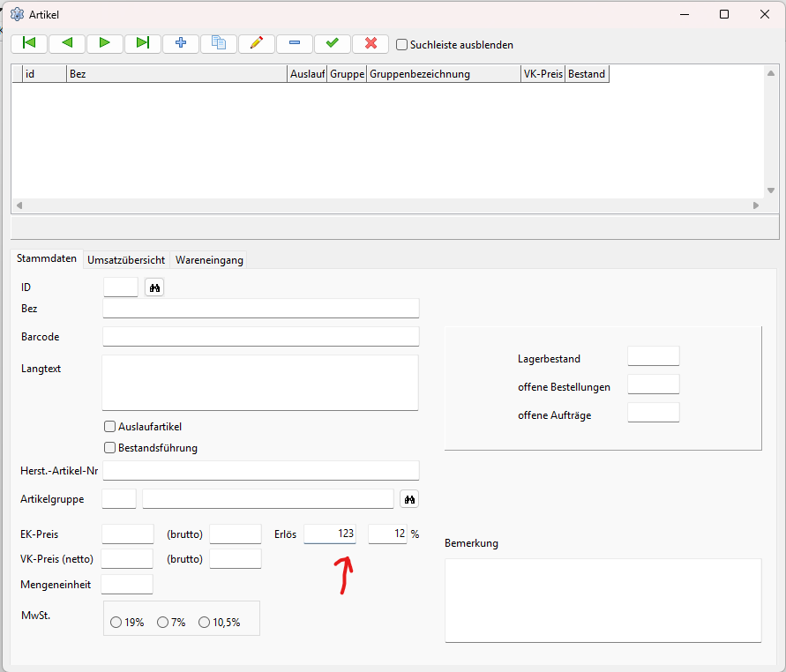Screen dimensions: 786x672
Task: Click the offene Bestellungen field
Action: tap(654, 385)
